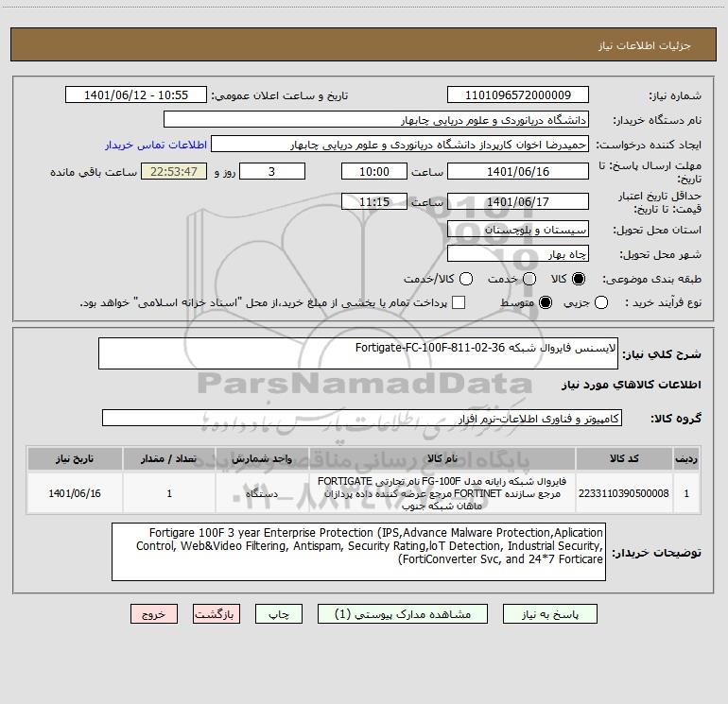Click the ردیف column header
Screen dimensions: 728x704
[x=686, y=458]
